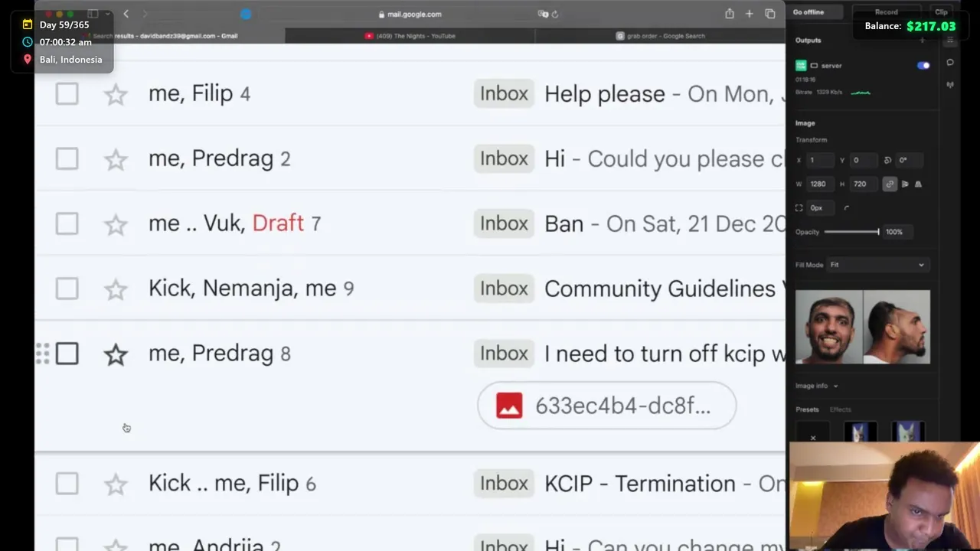Viewport: 980px width, 551px height.
Task: Click the height field showing 720
Action: [x=864, y=184]
